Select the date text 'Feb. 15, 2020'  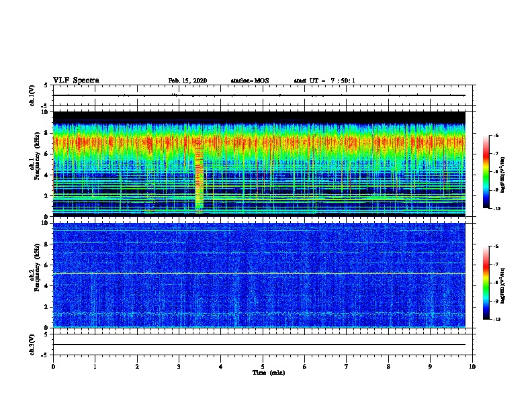(187, 81)
